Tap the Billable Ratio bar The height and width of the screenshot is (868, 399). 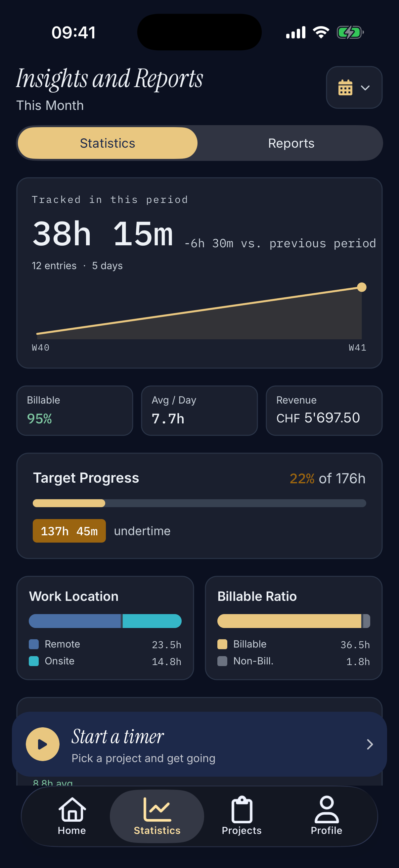pos(293,621)
